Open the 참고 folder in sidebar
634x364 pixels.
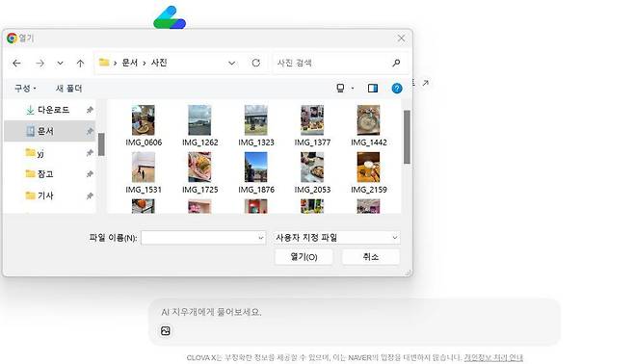tap(40, 174)
